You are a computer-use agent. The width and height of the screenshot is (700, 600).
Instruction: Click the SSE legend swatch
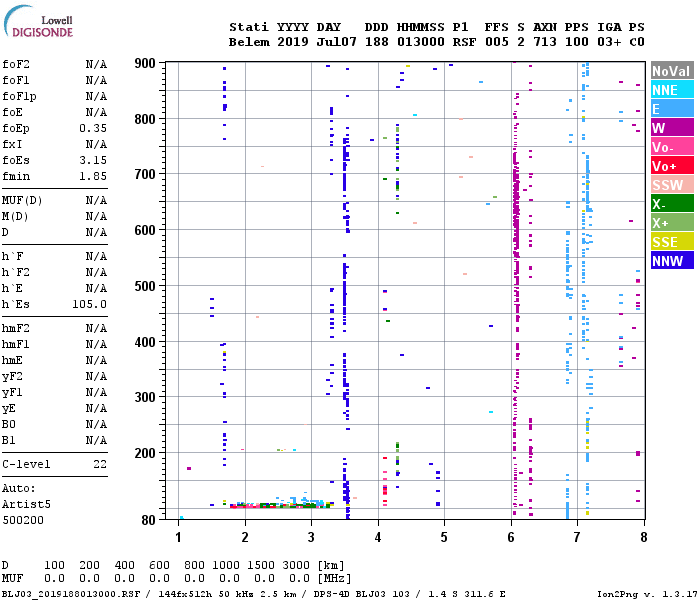tap(672, 242)
